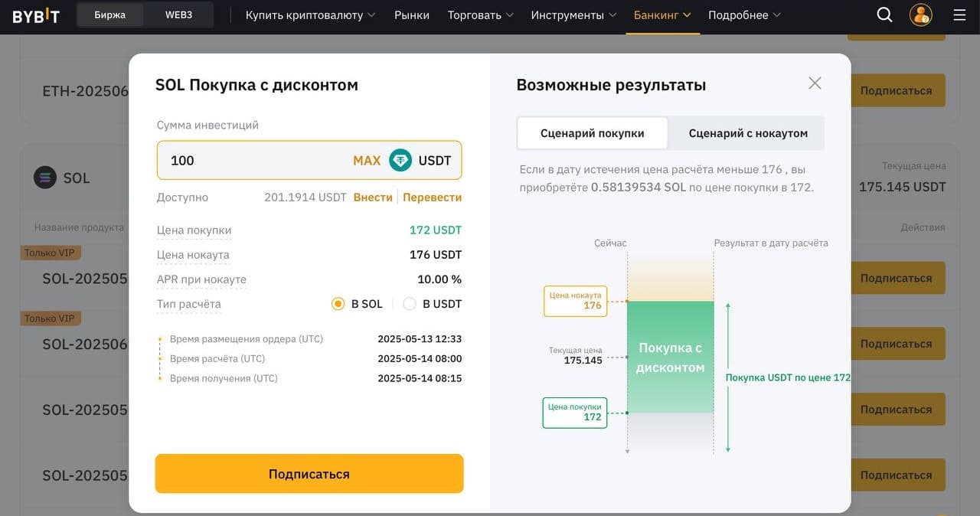Click MAX to use full balance

[367, 160]
